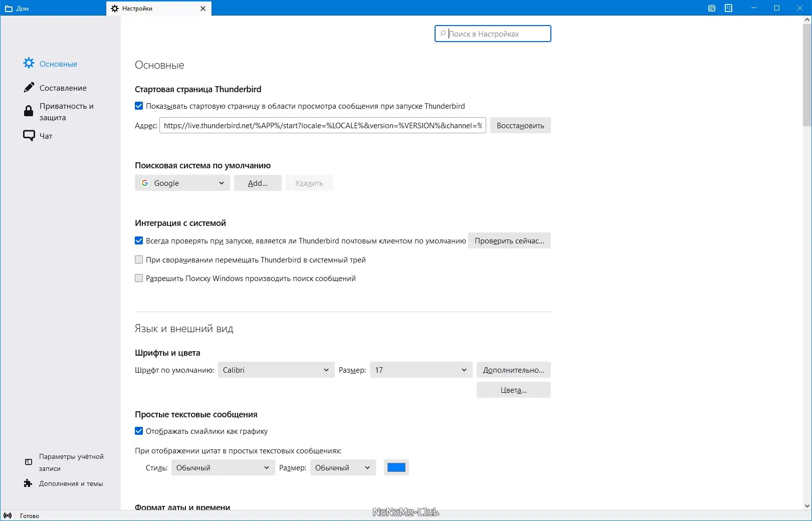Click the Add... search engine button
The height and width of the screenshot is (521, 812).
[x=258, y=183]
